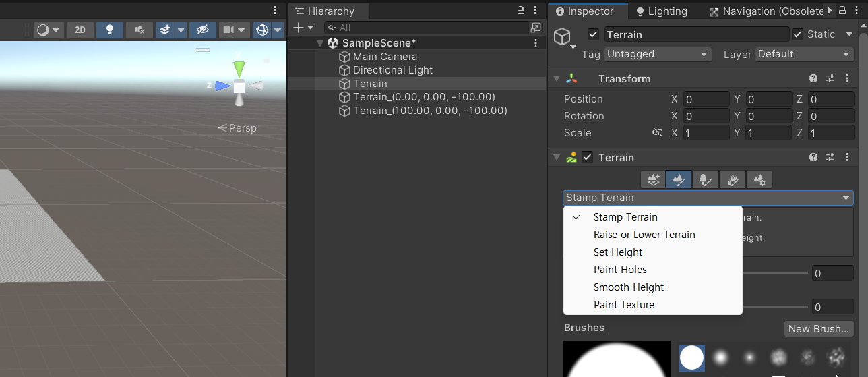Lock the Hierarchy panel
Screen dimensions: 868x377
coord(521,10)
